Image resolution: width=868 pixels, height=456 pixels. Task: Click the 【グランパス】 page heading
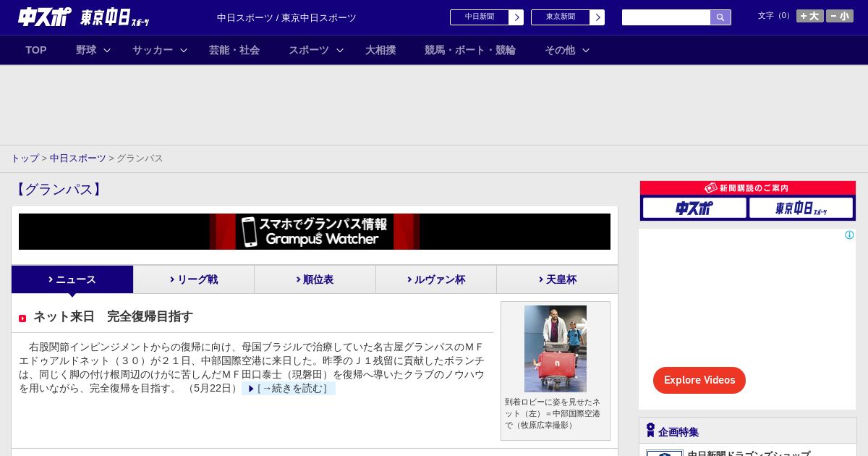(x=59, y=190)
